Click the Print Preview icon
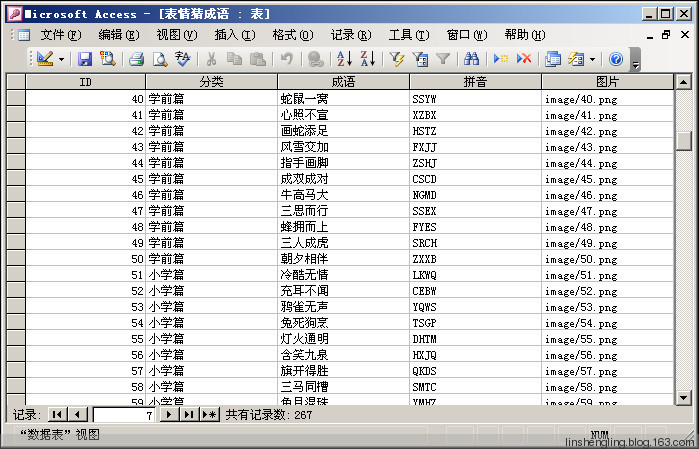Image resolution: width=699 pixels, height=449 pixels. (x=160, y=59)
